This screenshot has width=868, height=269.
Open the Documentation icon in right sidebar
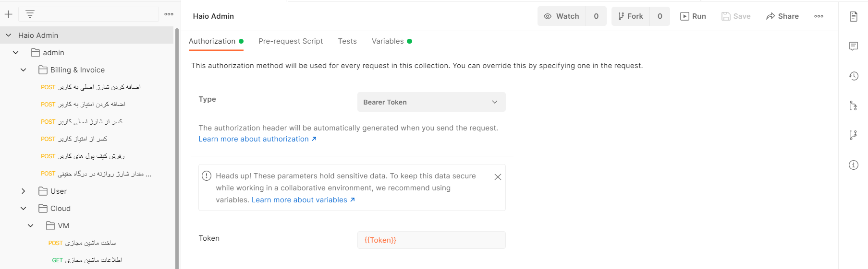[x=853, y=16]
